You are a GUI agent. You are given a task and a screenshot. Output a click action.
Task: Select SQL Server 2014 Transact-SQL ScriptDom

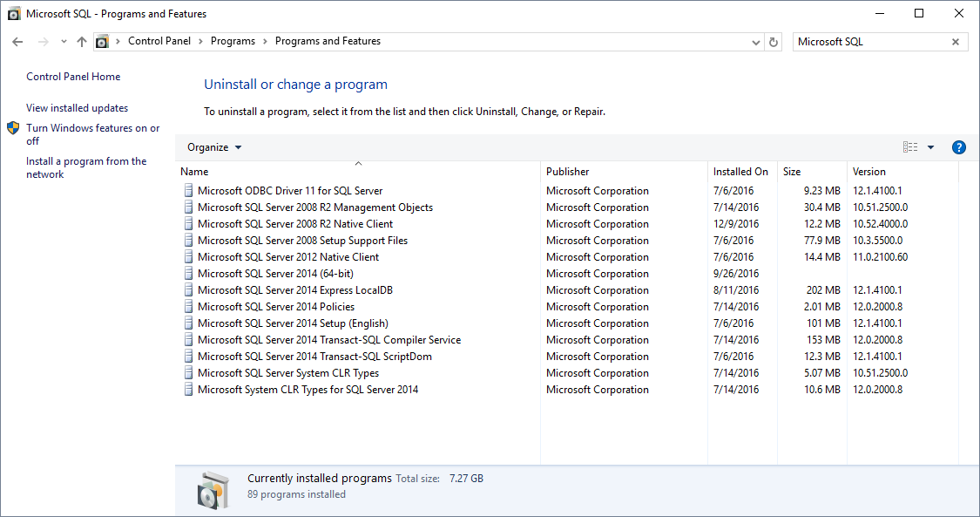pyautogui.click(x=314, y=357)
